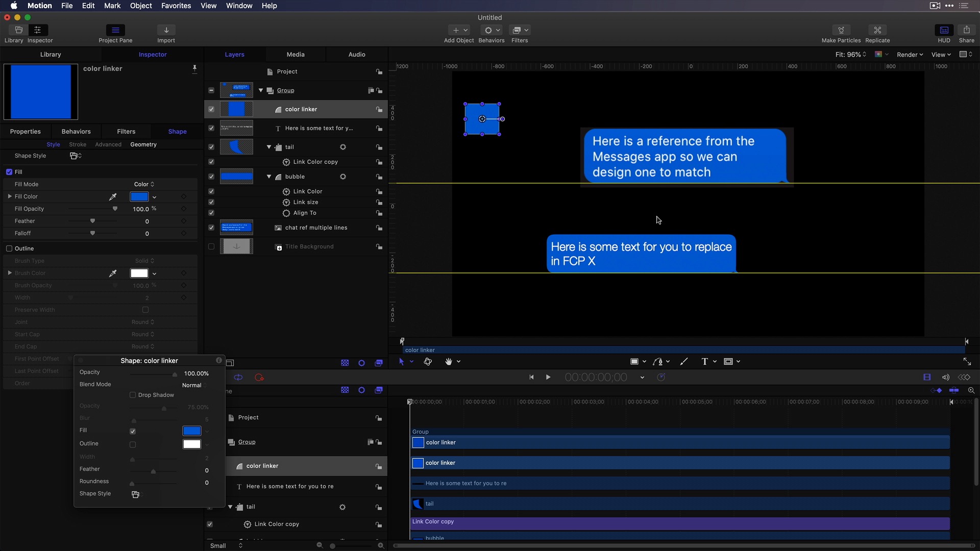Select the arrow Select/Transform tool
This screenshot has height=551, width=980.
(401, 362)
